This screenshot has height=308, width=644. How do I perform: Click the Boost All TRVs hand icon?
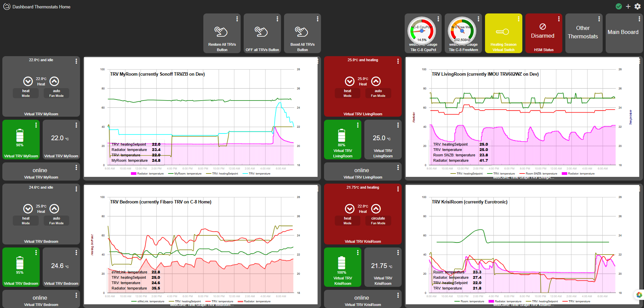[x=301, y=32]
